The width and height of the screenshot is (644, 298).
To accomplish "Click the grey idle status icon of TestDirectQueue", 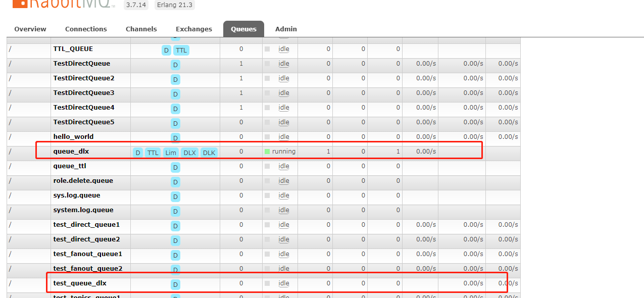I will [x=267, y=64].
